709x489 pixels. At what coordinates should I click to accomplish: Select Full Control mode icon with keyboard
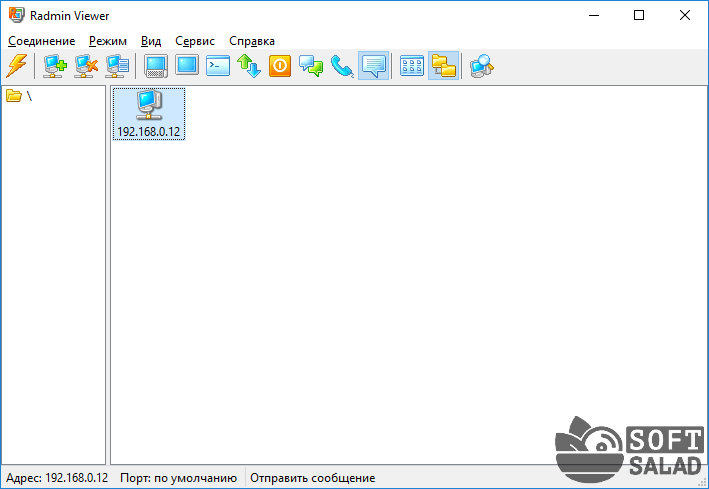pyautogui.click(x=156, y=66)
